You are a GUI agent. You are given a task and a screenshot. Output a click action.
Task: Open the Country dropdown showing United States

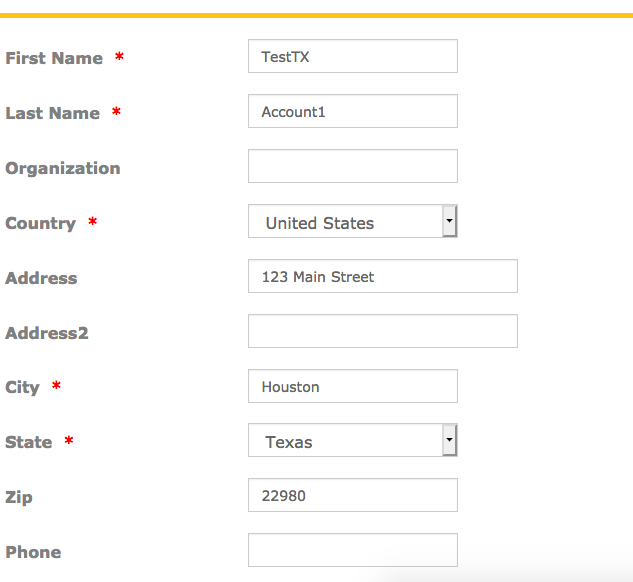pos(353,221)
